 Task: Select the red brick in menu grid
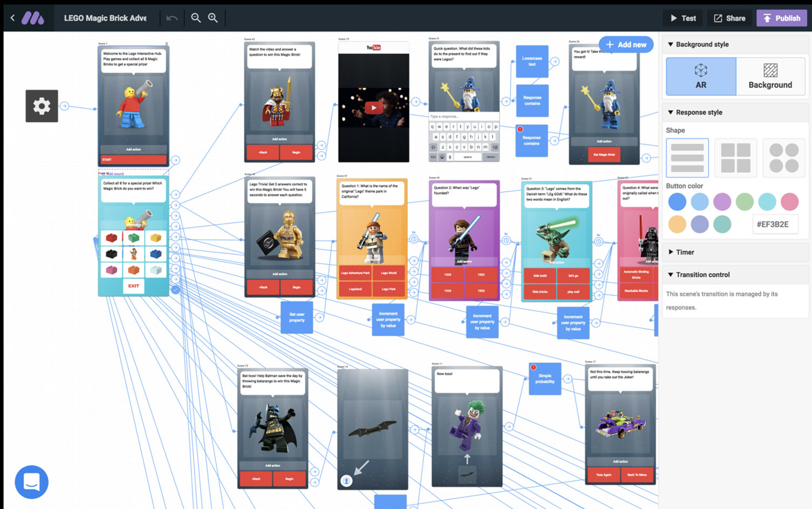tap(111, 238)
